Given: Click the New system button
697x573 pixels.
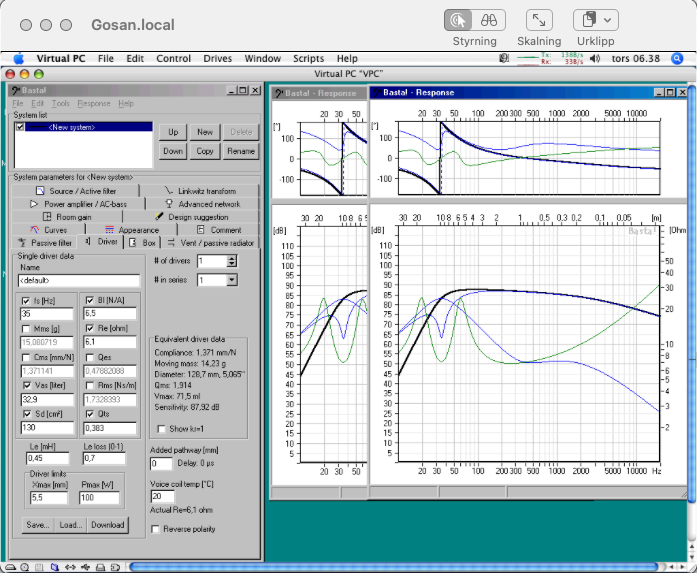Looking at the screenshot, I should 205,132.
